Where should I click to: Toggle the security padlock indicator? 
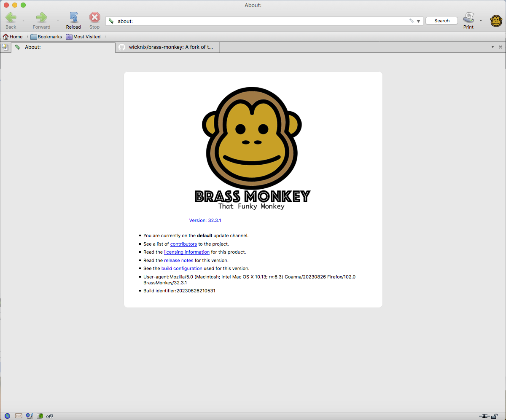493,416
